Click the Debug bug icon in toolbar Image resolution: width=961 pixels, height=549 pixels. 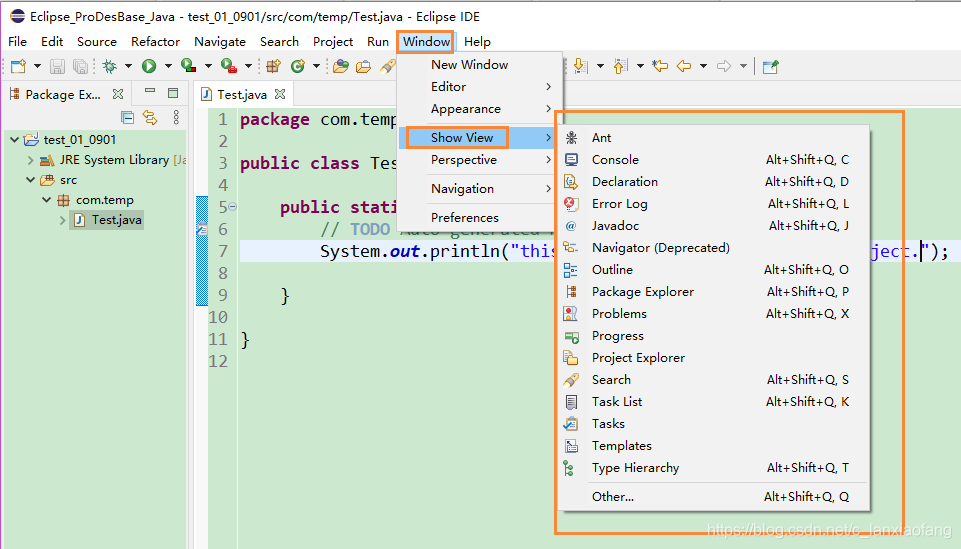[x=110, y=66]
